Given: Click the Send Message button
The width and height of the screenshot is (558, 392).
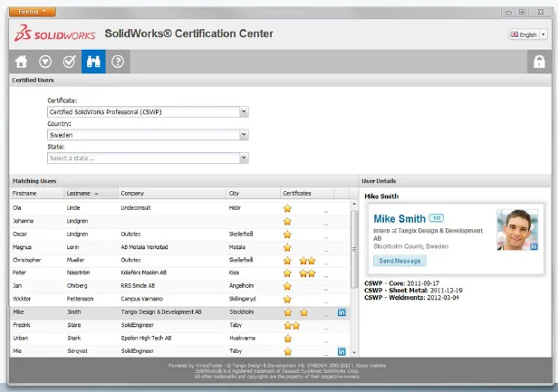Looking at the screenshot, I should click(399, 261).
